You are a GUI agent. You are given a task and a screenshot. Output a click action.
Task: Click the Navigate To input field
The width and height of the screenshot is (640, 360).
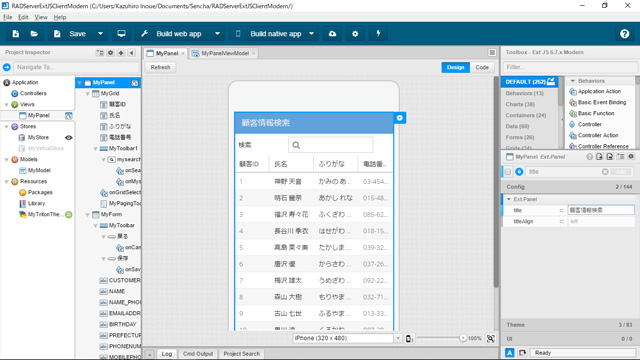coord(76,67)
